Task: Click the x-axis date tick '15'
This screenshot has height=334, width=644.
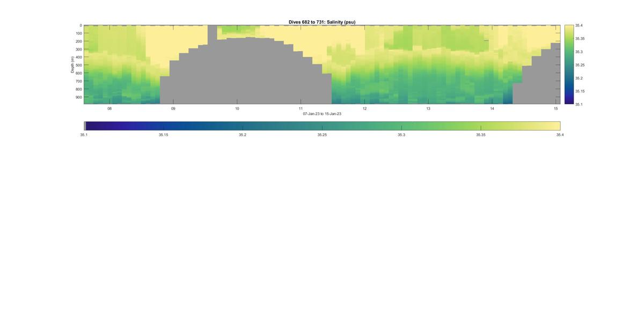Action: (556, 108)
